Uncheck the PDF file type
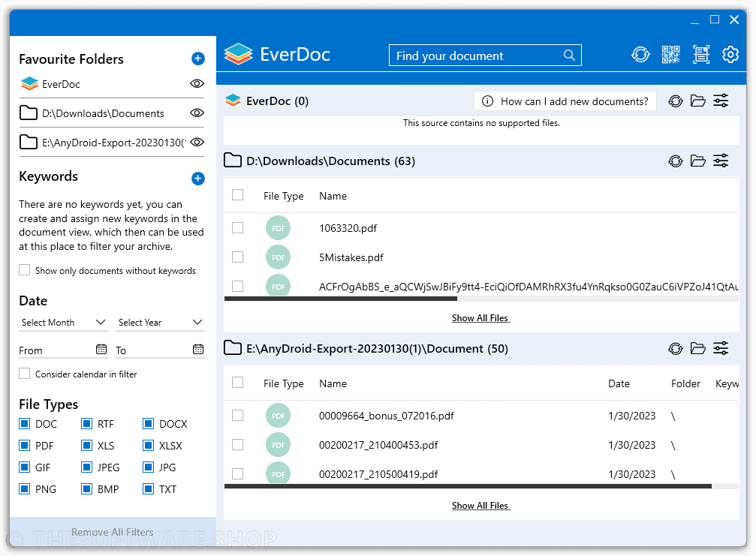 [25, 445]
